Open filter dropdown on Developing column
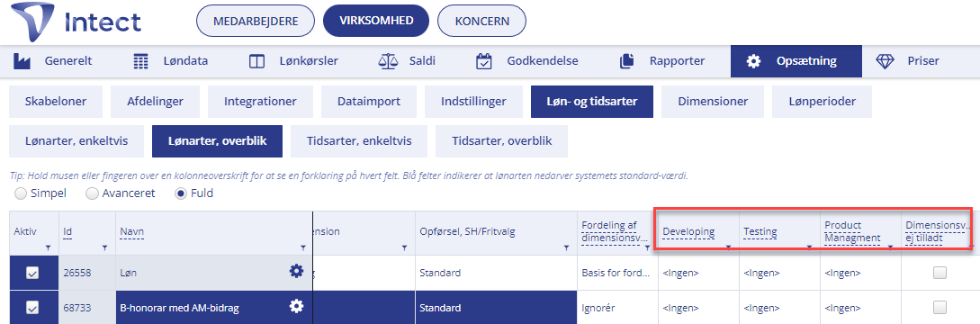This screenshot has width=980, height=324. [728, 248]
